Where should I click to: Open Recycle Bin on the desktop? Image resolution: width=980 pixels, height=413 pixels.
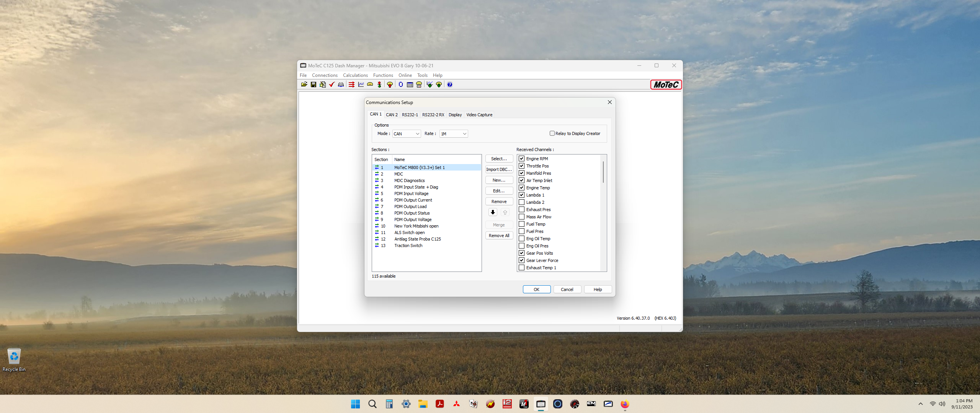(14, 360)
